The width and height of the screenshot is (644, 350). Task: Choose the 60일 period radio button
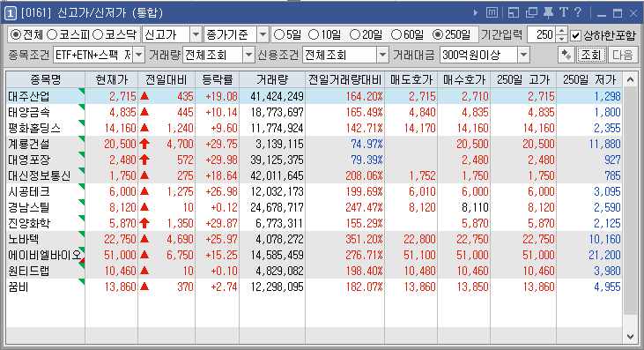pos(396,35)
